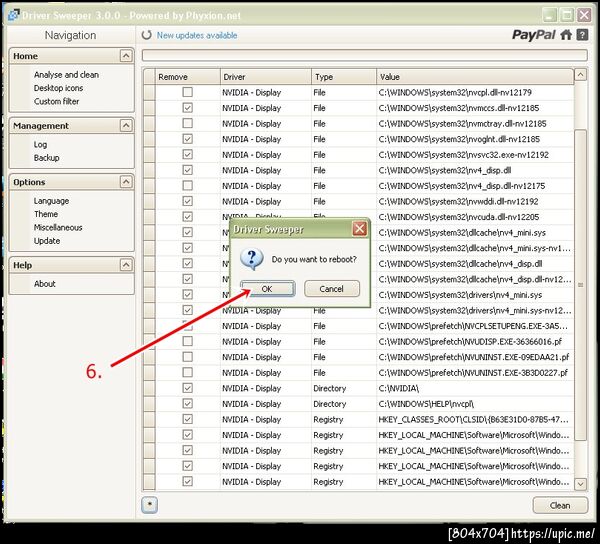Viewport: 600px width, 544px height.
Task: Cancel the reboot prompt
Action: coord(332,289)
